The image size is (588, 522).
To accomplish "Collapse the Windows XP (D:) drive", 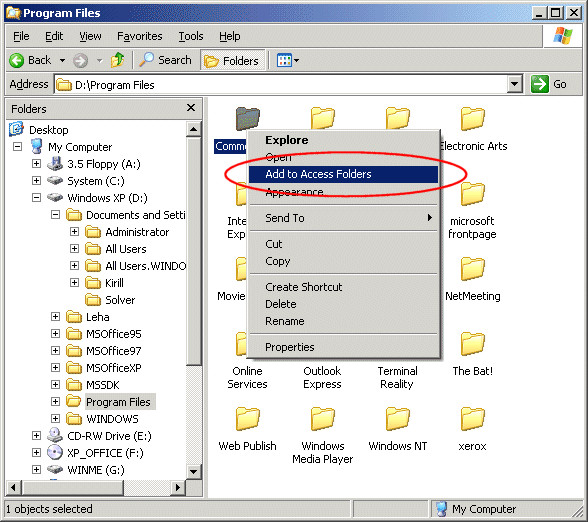I will pyautogui.click(x=36, y=198).
